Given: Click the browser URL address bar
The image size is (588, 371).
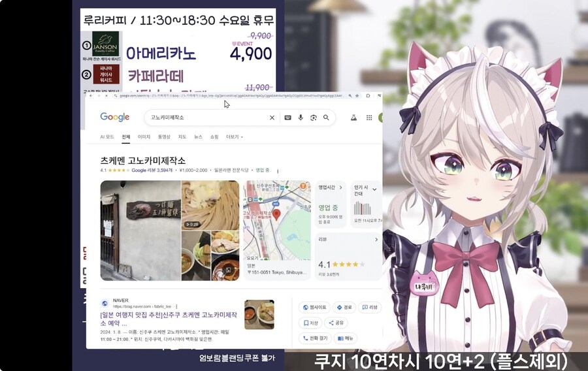Looking at the screenshot, I should click(x=231, y=96).
